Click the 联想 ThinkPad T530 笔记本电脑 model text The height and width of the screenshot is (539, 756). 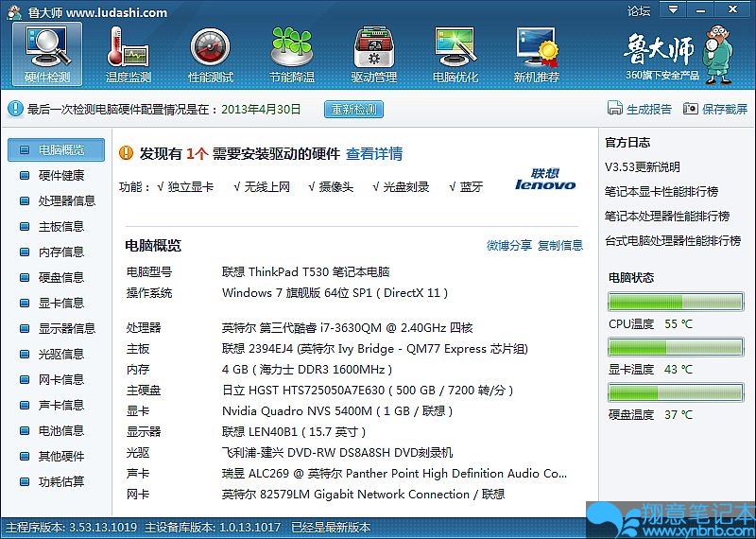point(305,272)
